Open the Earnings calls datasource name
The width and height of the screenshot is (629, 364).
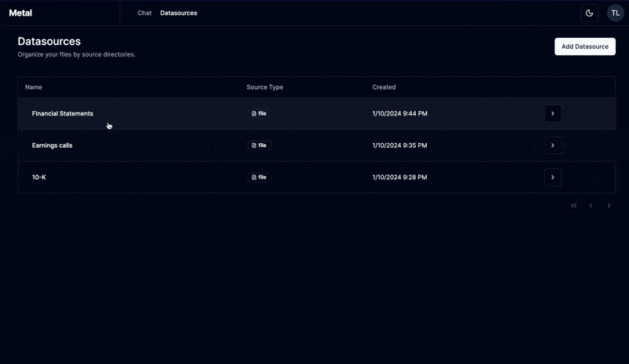click(52, 145)
